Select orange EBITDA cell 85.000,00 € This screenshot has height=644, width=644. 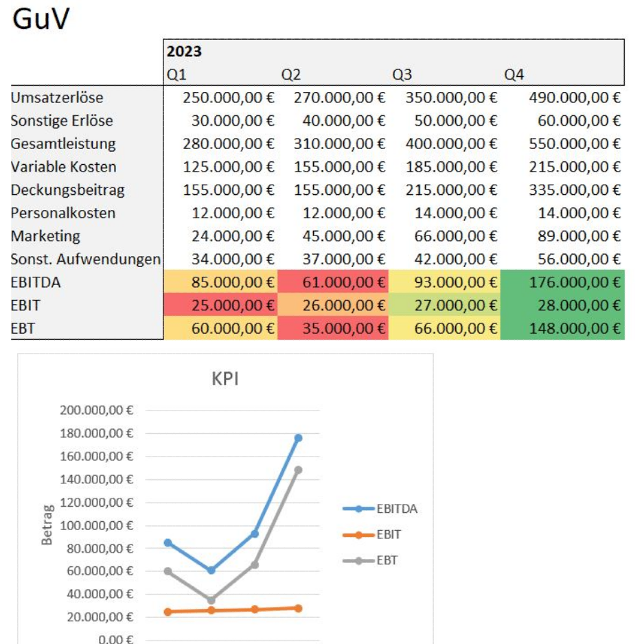(220, 281)
